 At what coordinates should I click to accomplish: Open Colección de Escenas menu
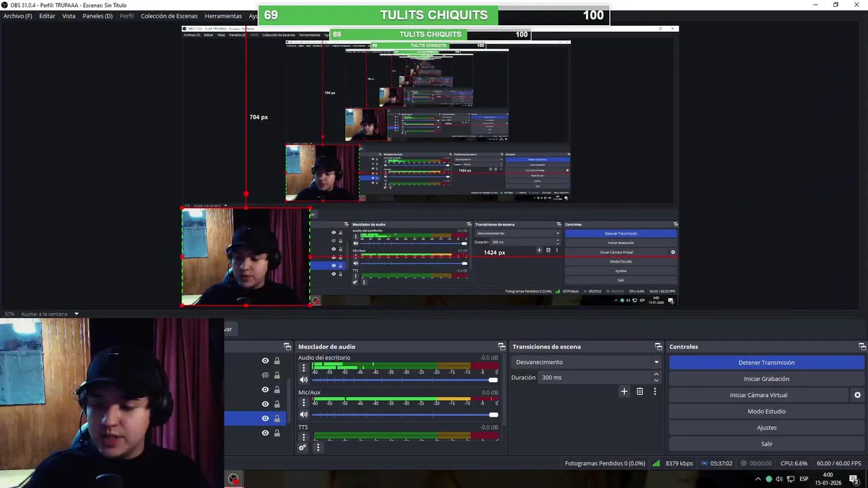tap(169, 16)
